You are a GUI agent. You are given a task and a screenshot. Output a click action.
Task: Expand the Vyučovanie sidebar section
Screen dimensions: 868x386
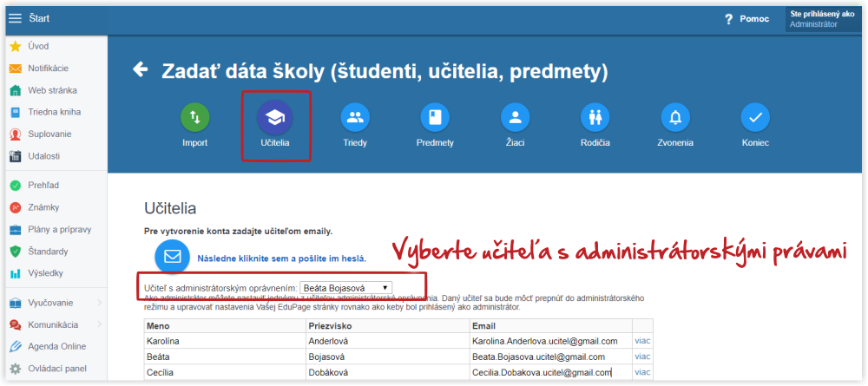point(54,303)
